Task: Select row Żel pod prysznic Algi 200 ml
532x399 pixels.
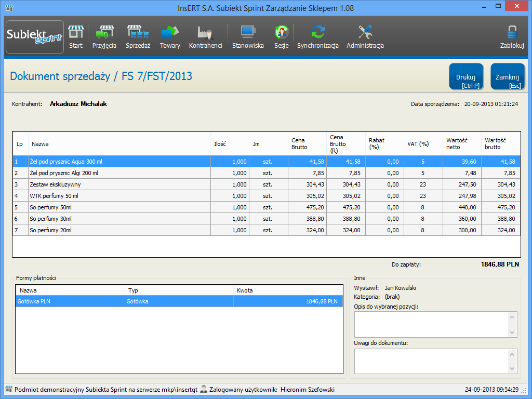Action: tap(267, 173)
